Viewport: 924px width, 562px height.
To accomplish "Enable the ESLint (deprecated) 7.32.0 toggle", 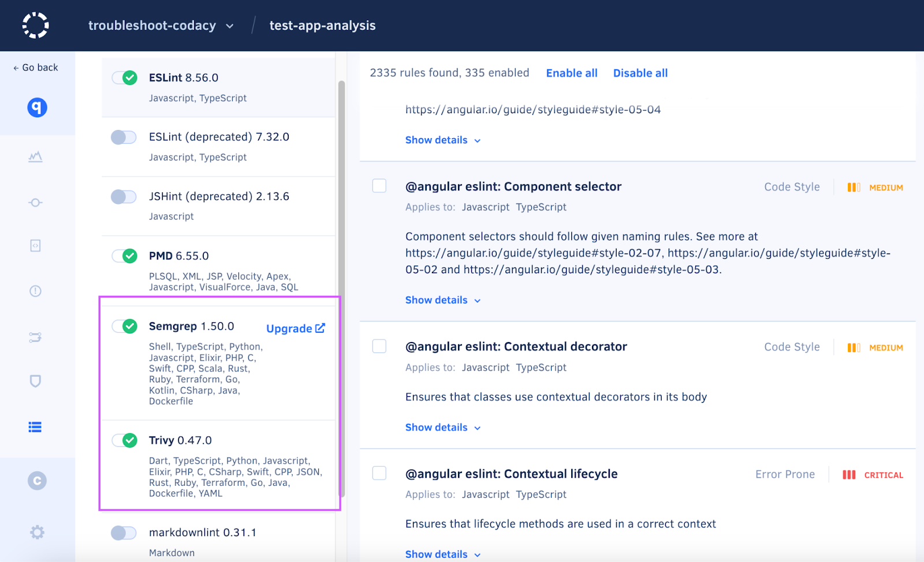I will tap(124, 137).
